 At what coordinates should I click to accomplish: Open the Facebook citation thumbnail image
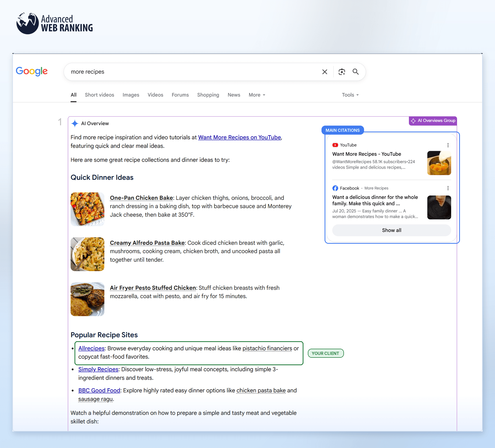439,207
